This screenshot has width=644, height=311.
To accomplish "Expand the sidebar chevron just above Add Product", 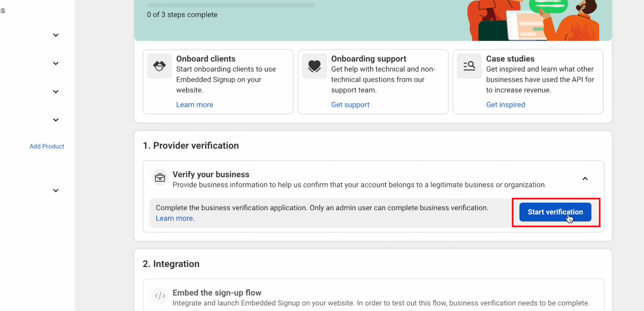I will (x=56, y=120).
